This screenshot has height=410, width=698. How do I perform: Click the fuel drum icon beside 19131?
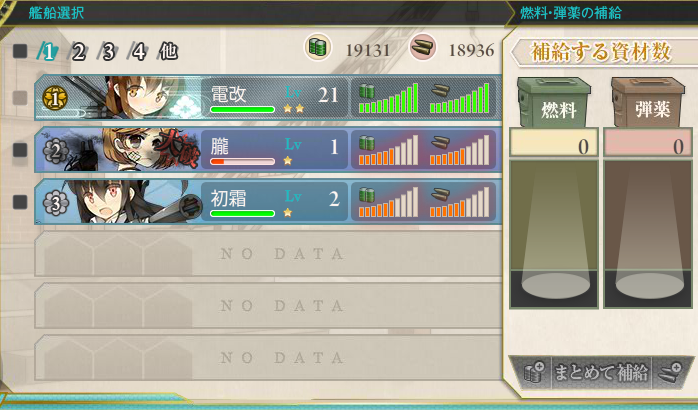tap(318, 47)
